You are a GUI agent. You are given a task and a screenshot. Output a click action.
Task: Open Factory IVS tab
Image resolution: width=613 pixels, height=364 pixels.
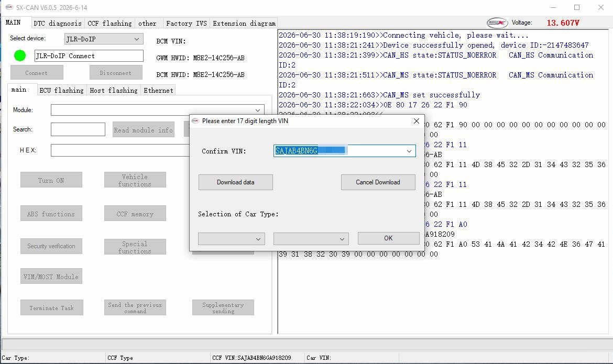(x=186, y=24)
